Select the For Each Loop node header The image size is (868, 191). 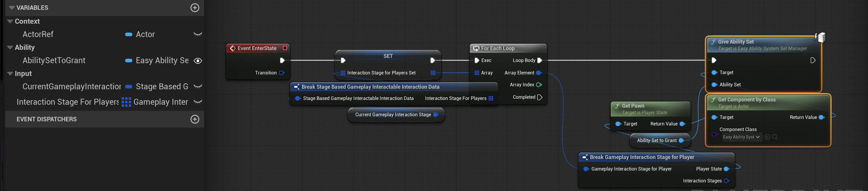[508, 49]
